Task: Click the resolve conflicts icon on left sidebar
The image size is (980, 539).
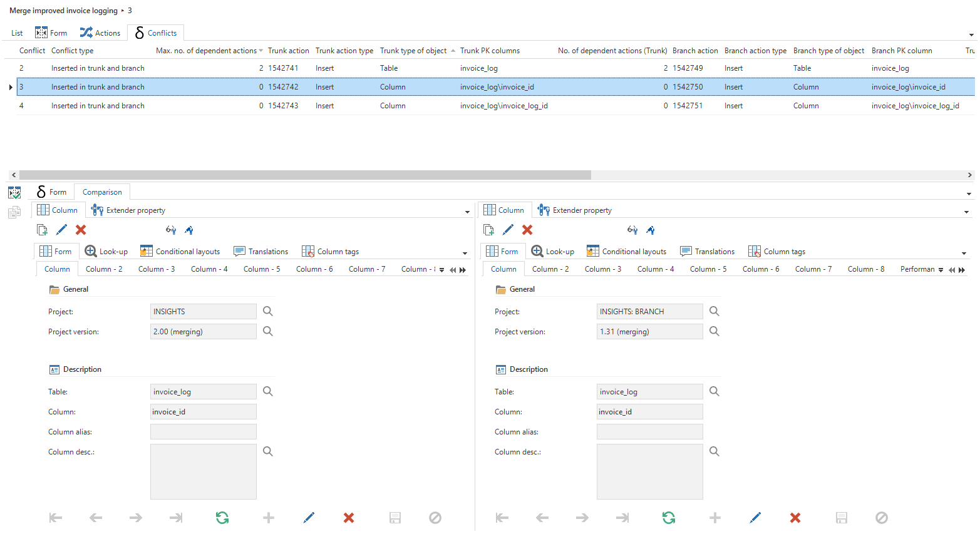Action: tap(14, 193)
